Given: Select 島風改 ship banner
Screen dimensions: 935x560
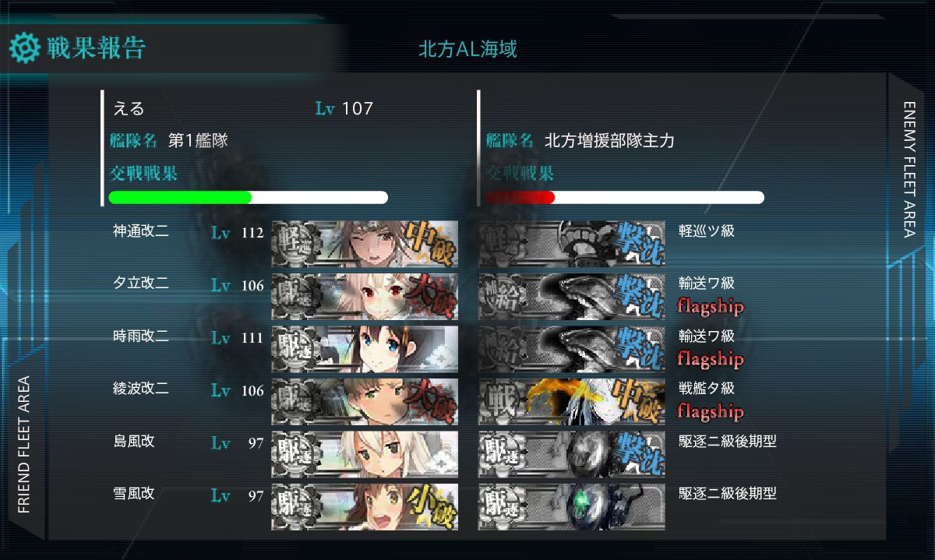Looking at the screenshot, I should pos(365,454).
